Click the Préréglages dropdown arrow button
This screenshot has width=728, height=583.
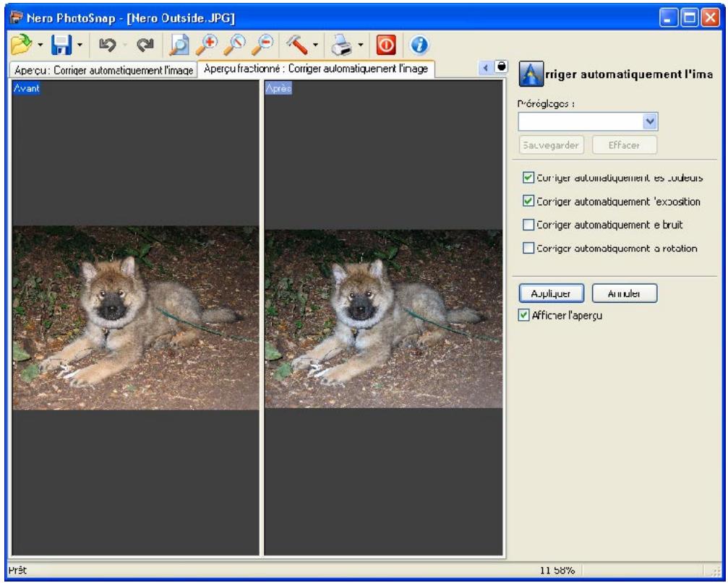(650, 121)
